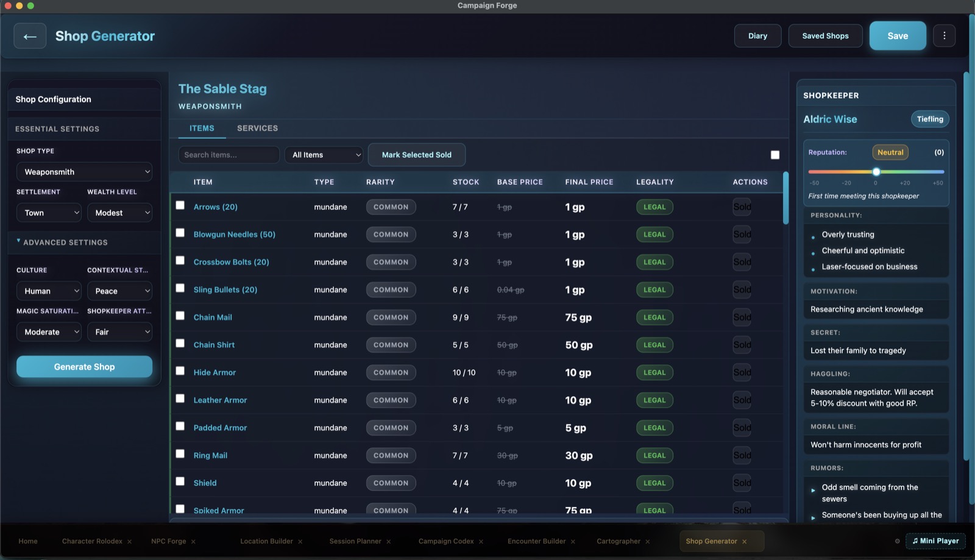The width and height of the screenshot is (975, 560).
Task: Open the Mini Player music widget
Action: click(x=935, y=541)
